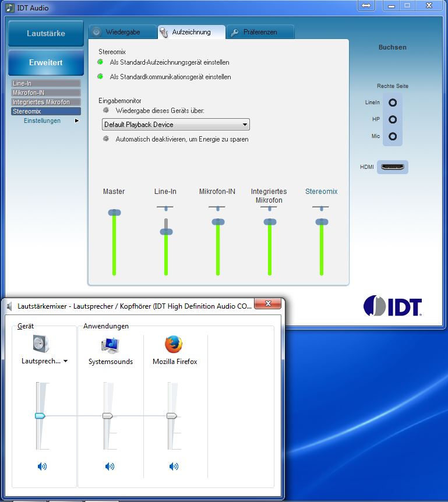Click the Anwendungen group label in mixer
The width and height of the screenshot is (448, 502).
tap(106, 326)
